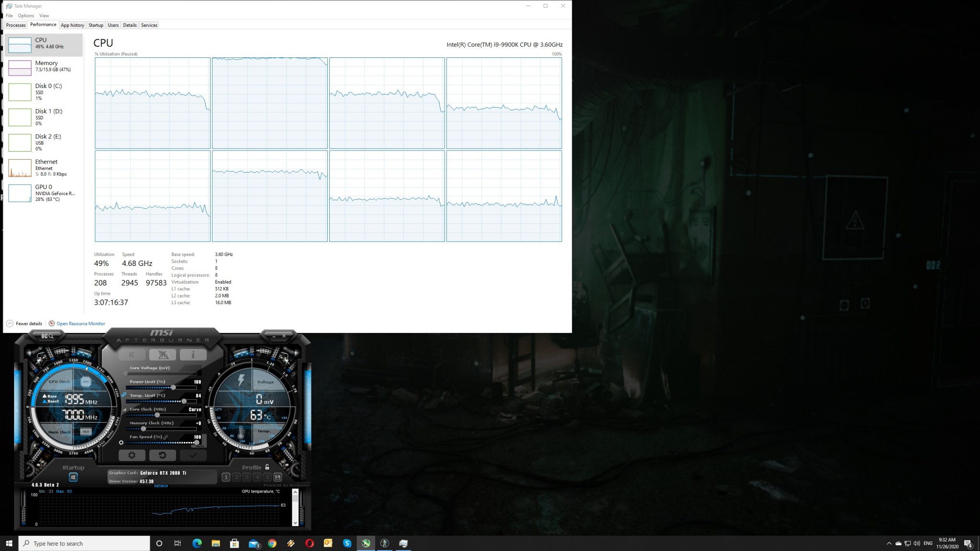Apply overclock changes with the checkmark icon
Image resolution: width=980 pixels, height=551 pixels.
point(193,455)
